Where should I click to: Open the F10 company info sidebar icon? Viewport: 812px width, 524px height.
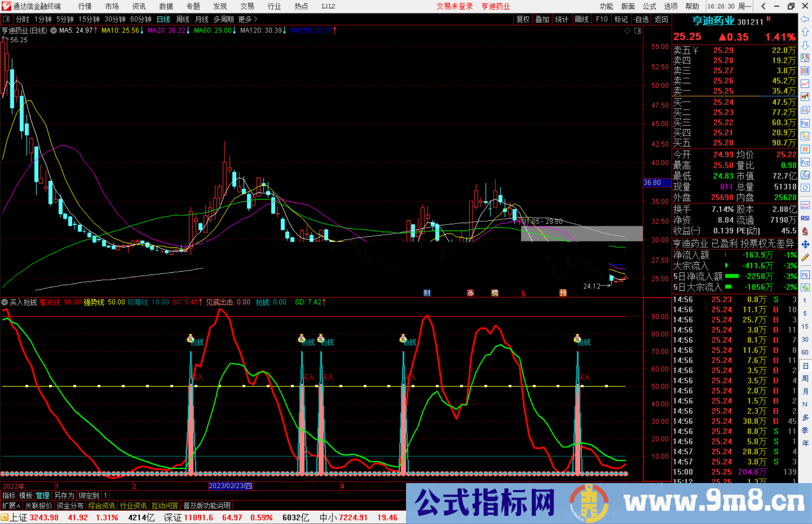coord(805,123)
